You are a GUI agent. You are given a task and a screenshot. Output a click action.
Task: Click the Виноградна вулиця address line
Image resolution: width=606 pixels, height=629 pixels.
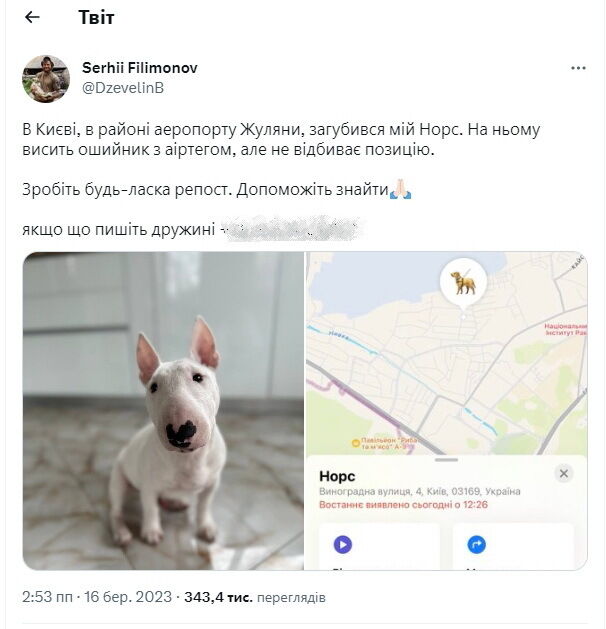click(x=420, y=491)
